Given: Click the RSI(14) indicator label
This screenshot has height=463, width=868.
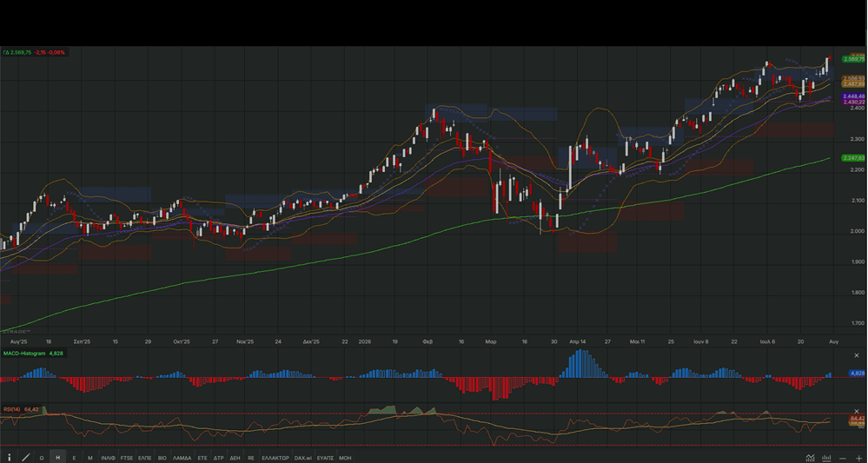Looking at the screenshot, I should pos(11,409).
